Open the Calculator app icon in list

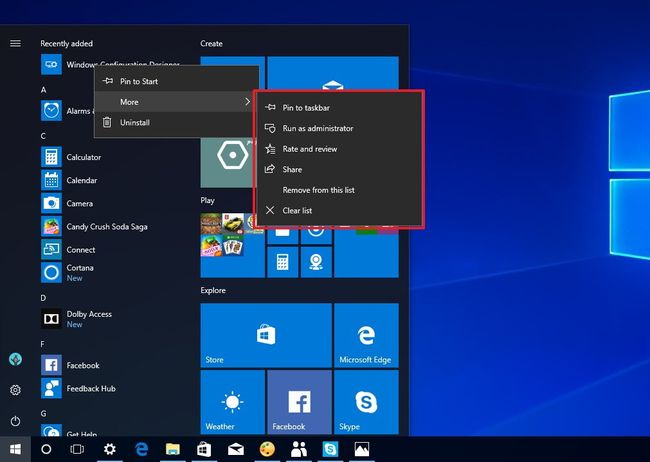click(51, 157)
